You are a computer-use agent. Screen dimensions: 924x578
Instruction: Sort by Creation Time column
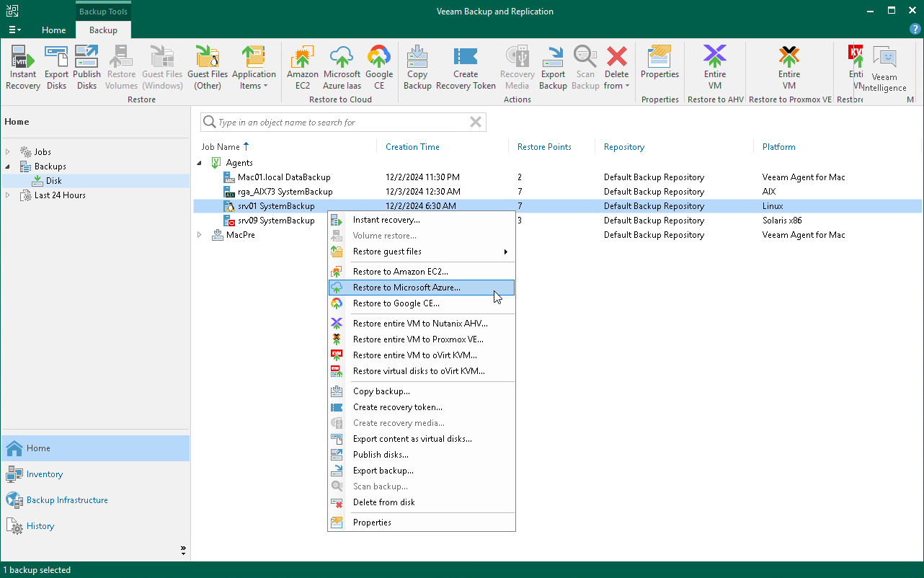tap(412, 147)
